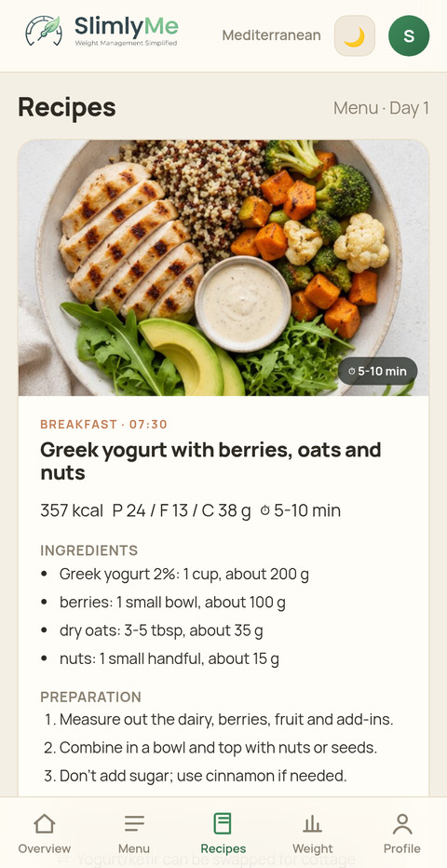
Task: Tap the clock icon beside 5-10 min
Action: (x=265, y=510)
